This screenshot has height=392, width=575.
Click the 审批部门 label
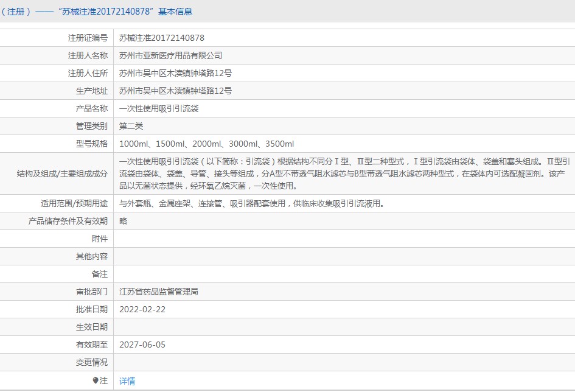[x=92, y=292]
